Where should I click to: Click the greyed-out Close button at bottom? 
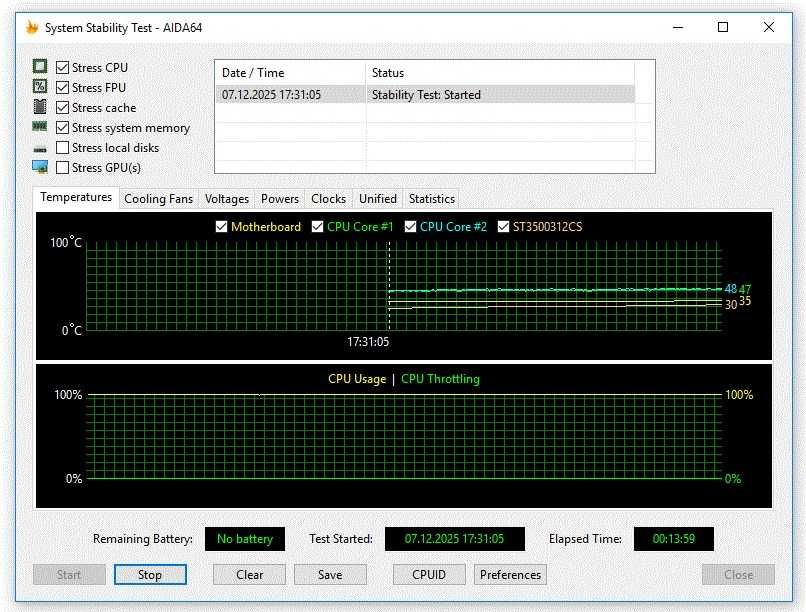(738, 574)
